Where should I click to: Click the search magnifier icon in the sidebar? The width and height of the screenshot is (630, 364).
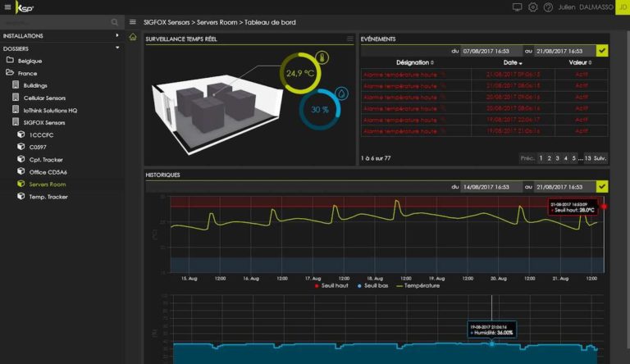pos(113,22)
